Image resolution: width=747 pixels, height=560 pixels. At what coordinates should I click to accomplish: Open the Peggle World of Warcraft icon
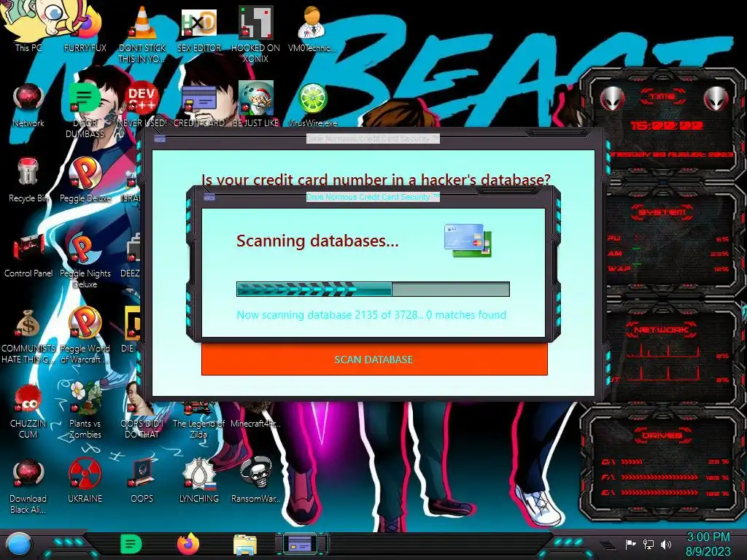(x=85, y=323)
